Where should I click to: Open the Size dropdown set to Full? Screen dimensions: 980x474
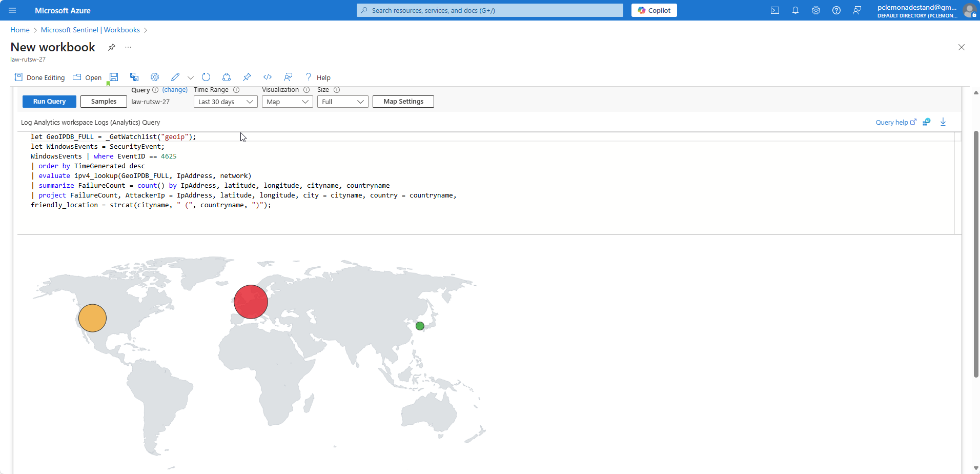343,102
